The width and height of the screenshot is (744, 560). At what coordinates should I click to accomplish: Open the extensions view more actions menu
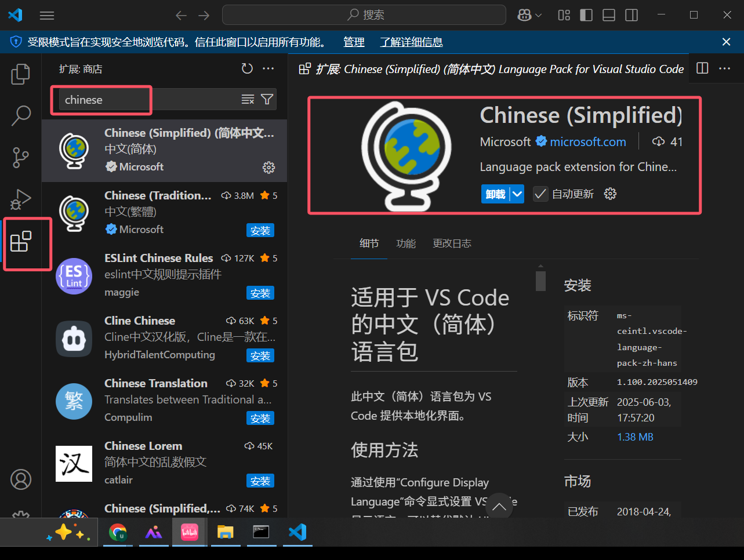click(268, 68)
